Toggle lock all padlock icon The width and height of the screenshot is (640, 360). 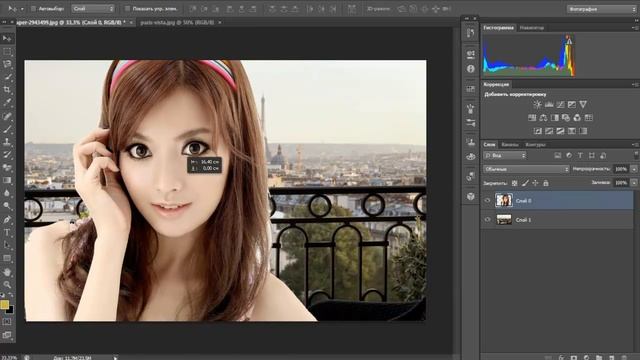pos(546,183)
